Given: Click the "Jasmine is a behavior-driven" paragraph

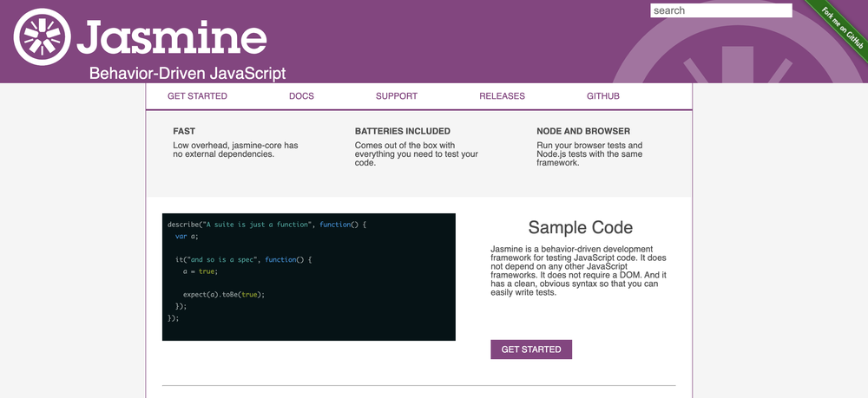Looking at the screenshot, I should coord(578,271).
